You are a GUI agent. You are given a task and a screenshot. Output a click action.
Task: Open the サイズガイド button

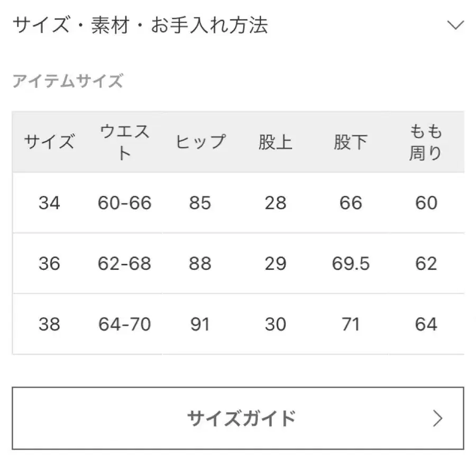tap(238, 417)
